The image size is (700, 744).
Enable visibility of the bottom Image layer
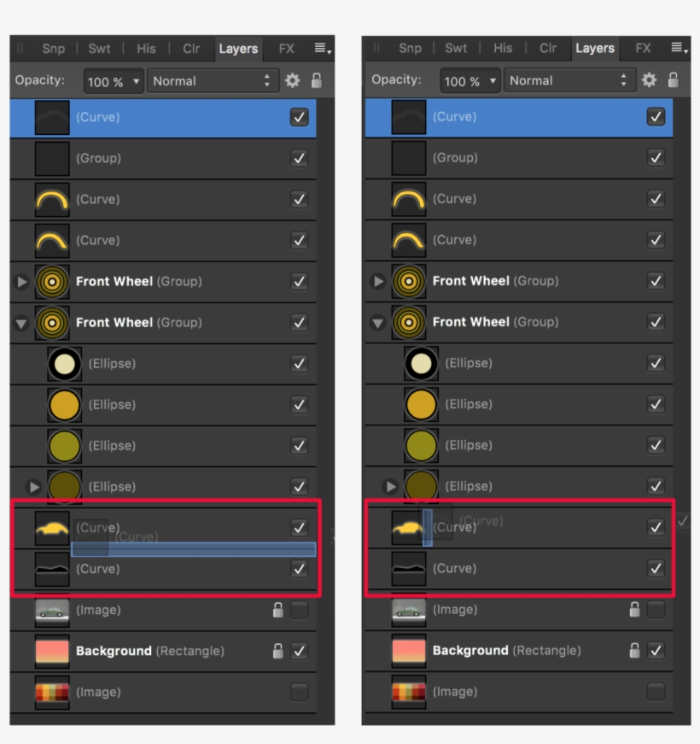tap(298, 691)
